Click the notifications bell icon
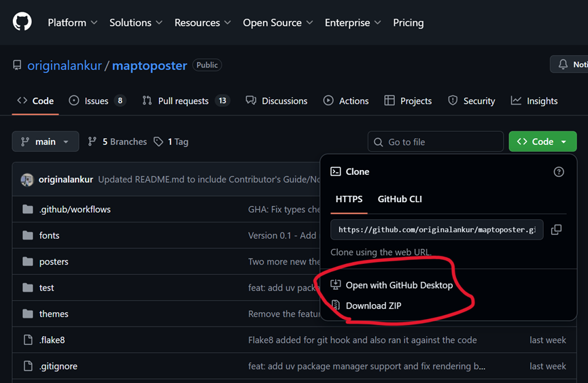This screenshot has height=383, width=588. [x=563, y=65]
